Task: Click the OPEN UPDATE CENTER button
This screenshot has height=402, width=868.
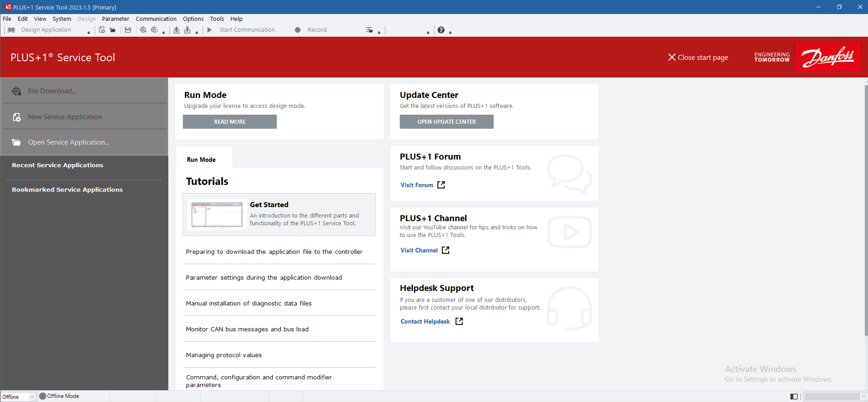Action: [x=446, y=121]
